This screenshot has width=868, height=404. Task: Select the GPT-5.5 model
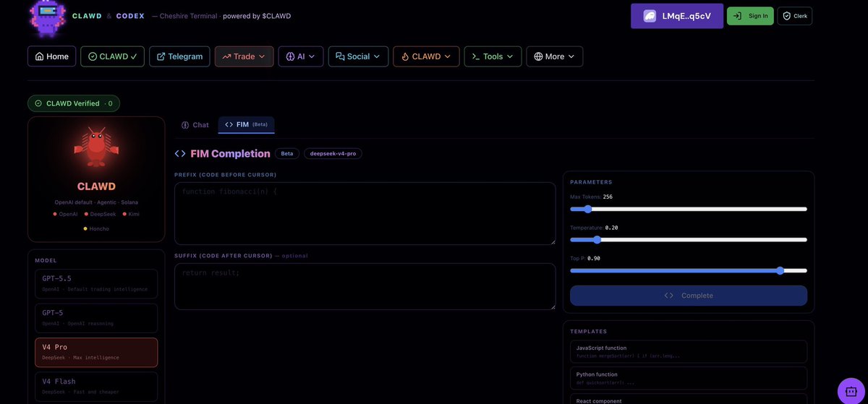[96, 283]
